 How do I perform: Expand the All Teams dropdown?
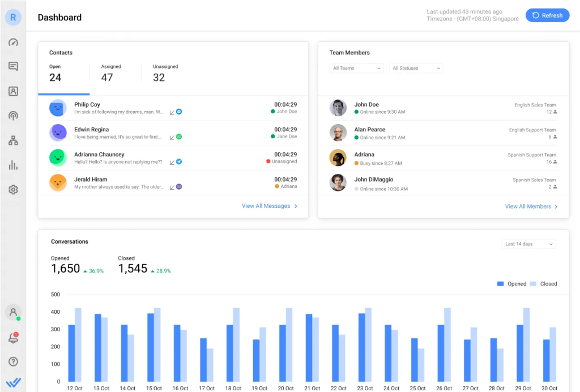[356, 69]
